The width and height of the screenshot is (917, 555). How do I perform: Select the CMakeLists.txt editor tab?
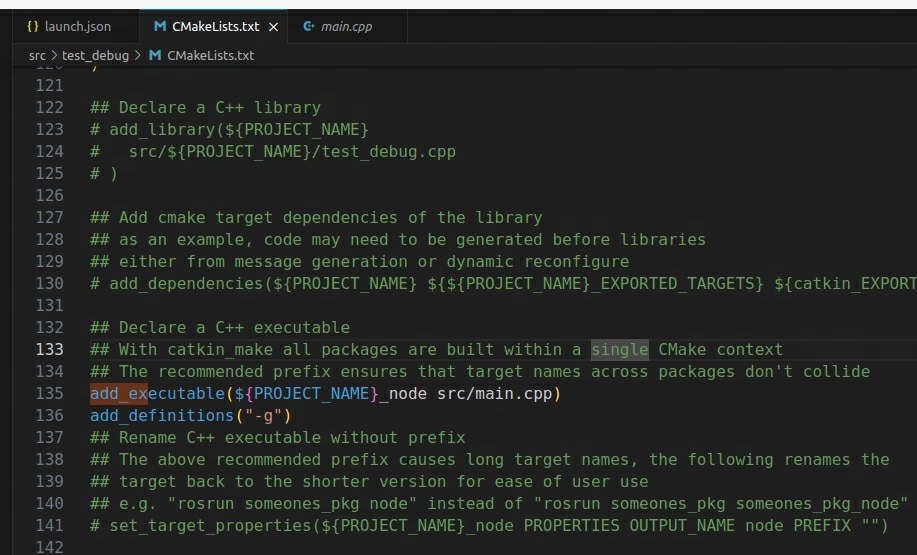coord(213,26)
